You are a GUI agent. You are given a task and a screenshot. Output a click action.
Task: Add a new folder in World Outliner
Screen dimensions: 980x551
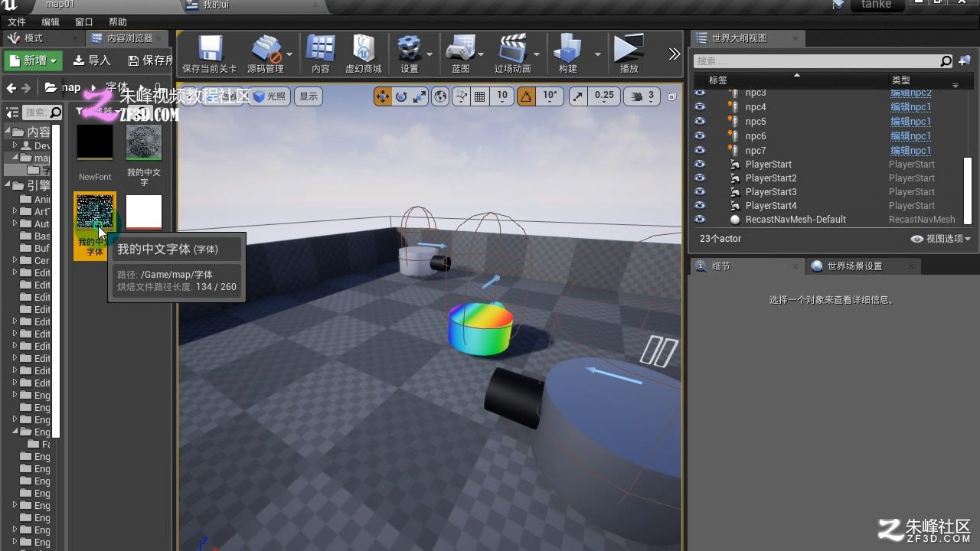pyautogui.click(x=964, y=61)
